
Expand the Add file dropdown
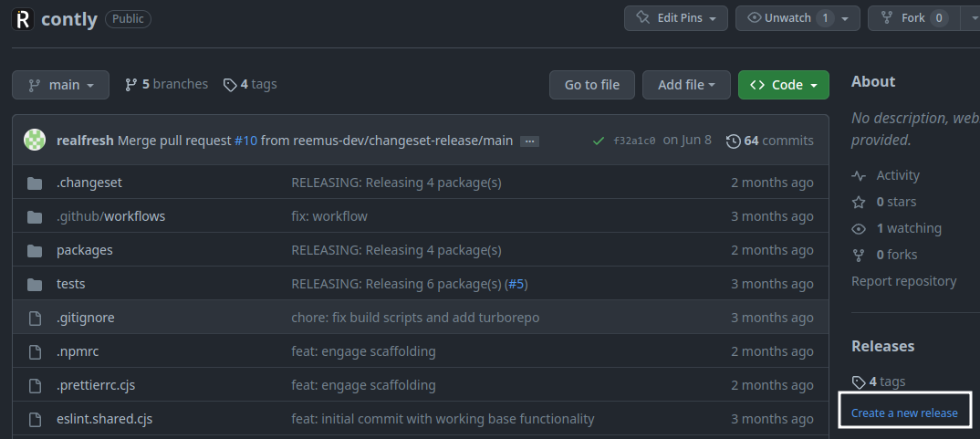click(686, 85)
